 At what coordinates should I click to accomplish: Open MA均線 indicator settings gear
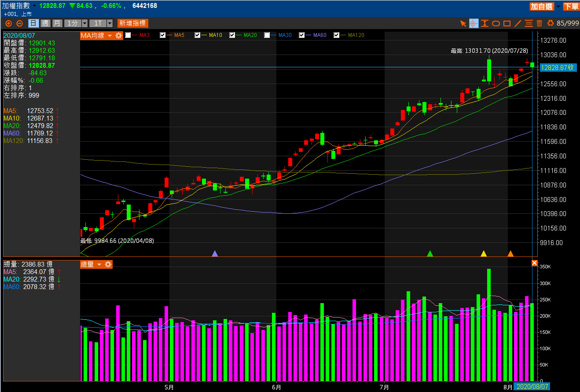pos(118,36)
